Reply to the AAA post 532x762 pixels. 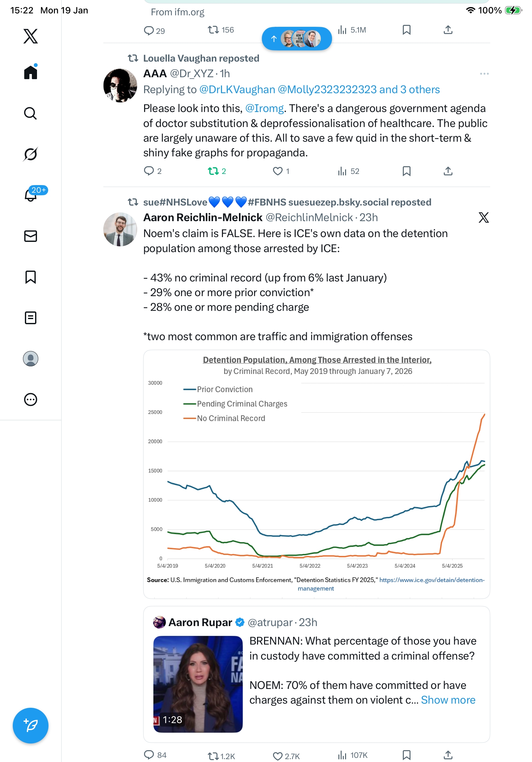tap(149, 171)
